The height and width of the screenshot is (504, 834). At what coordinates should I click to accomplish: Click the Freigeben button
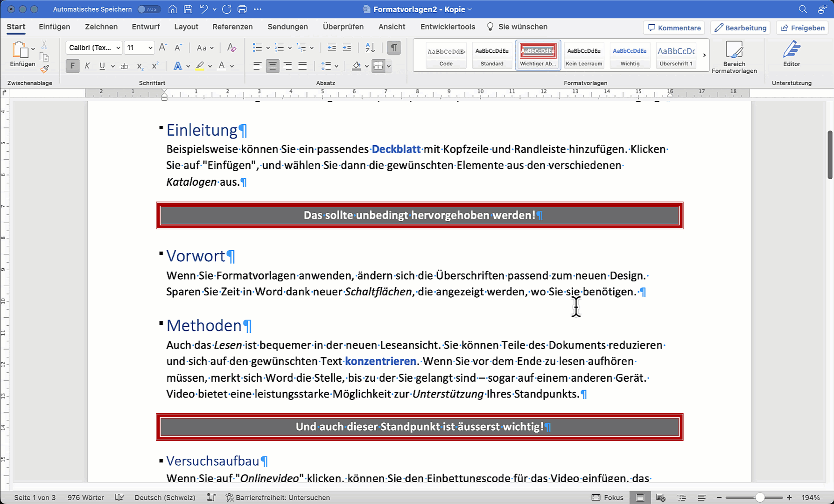(x=803, y=28)
